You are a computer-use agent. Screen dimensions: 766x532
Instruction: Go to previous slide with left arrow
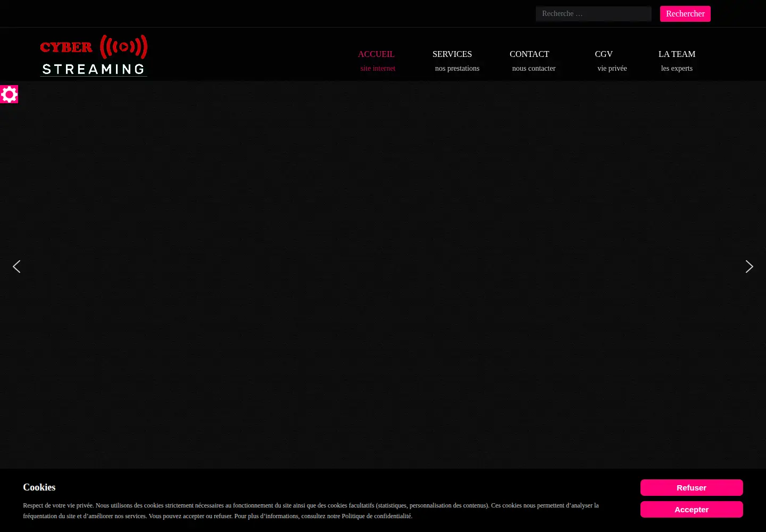click(16, 267)
